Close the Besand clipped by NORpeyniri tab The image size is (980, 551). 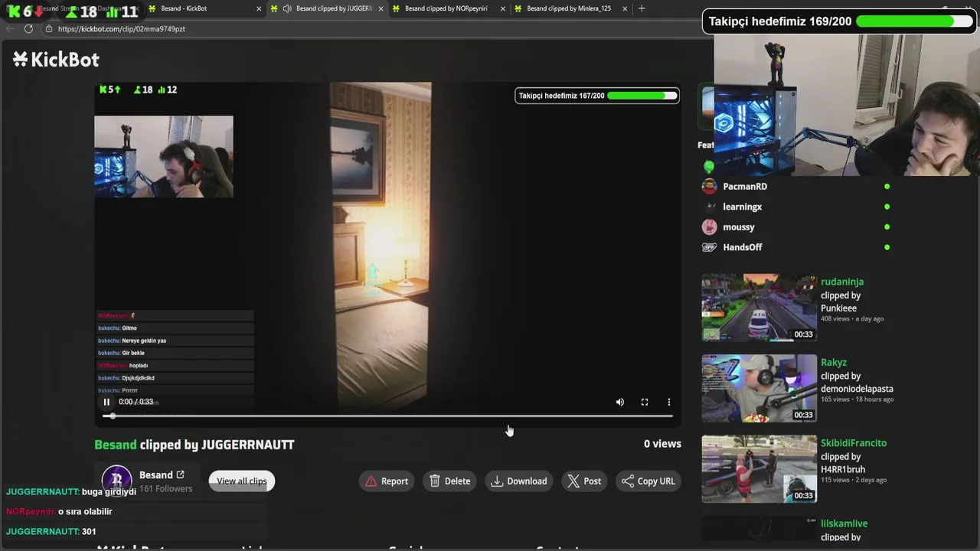pos(502,8)
